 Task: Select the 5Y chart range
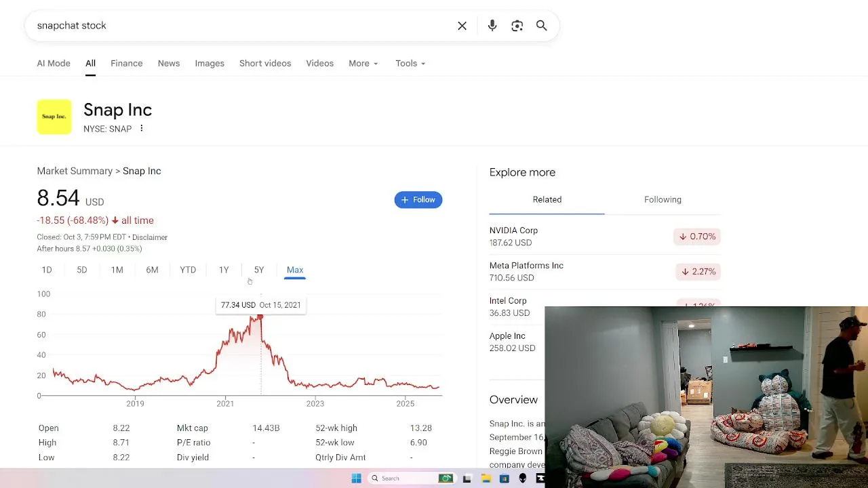pyautogui.click(x=259, y=270)
